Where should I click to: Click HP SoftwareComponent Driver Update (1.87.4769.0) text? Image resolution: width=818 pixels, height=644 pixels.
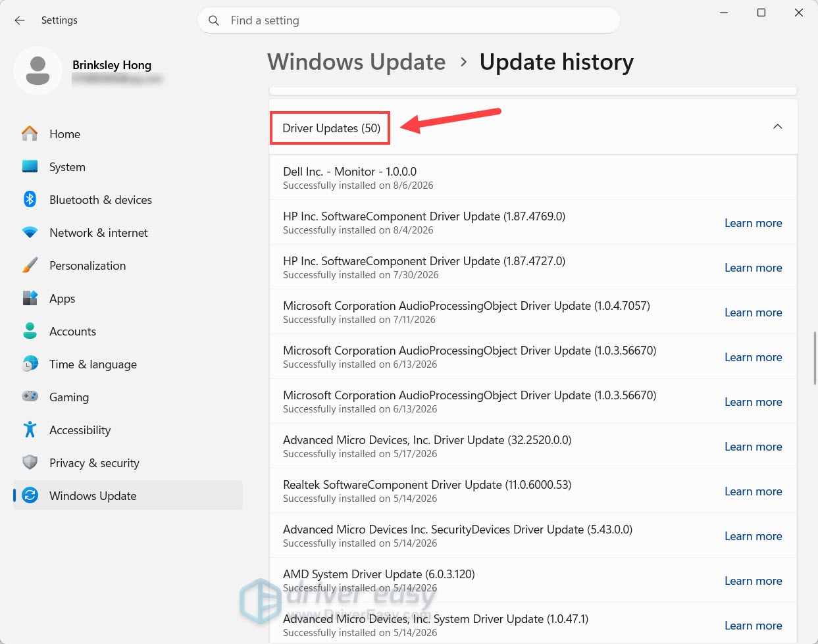point(424,216)
